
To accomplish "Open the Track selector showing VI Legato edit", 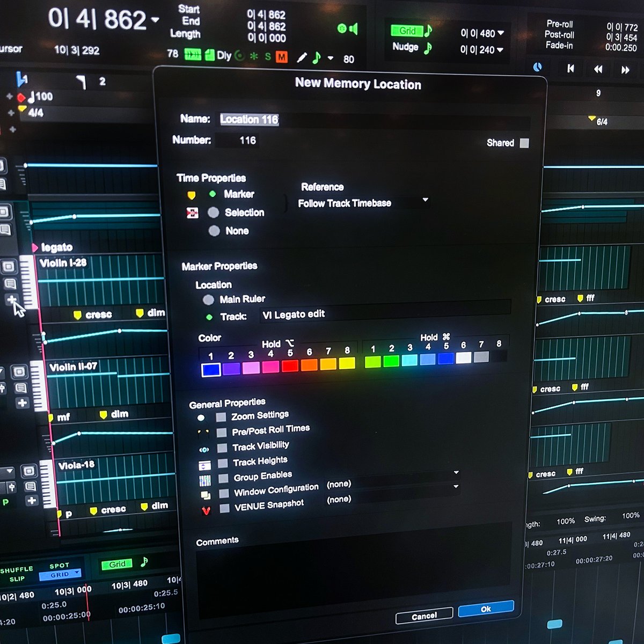I will pos(385,313).
